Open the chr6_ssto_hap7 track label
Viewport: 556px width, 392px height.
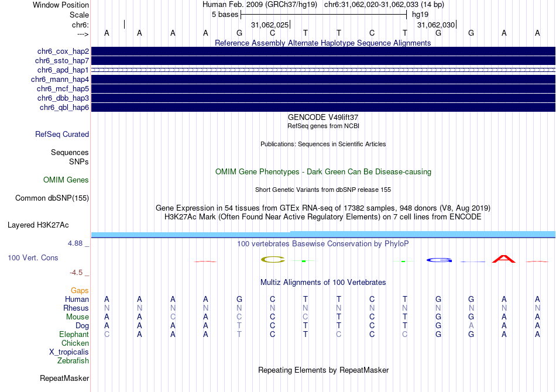tap(62, 61)
